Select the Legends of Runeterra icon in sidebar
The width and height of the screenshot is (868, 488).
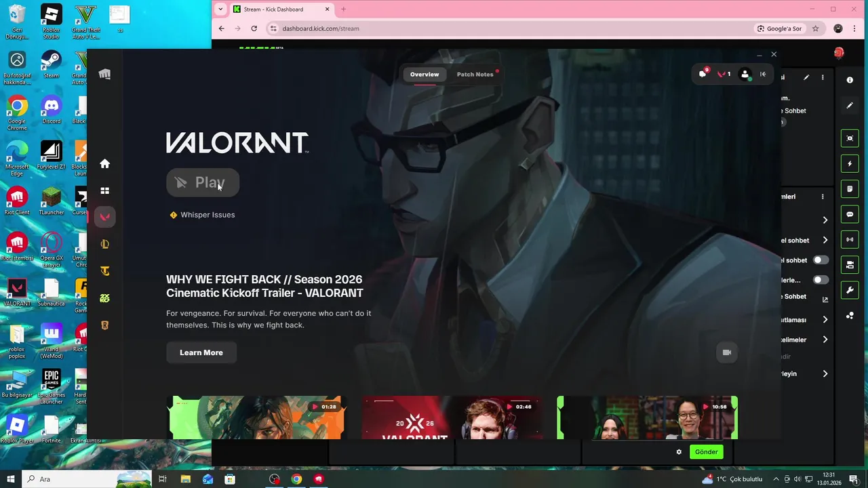tap(104, 325)
